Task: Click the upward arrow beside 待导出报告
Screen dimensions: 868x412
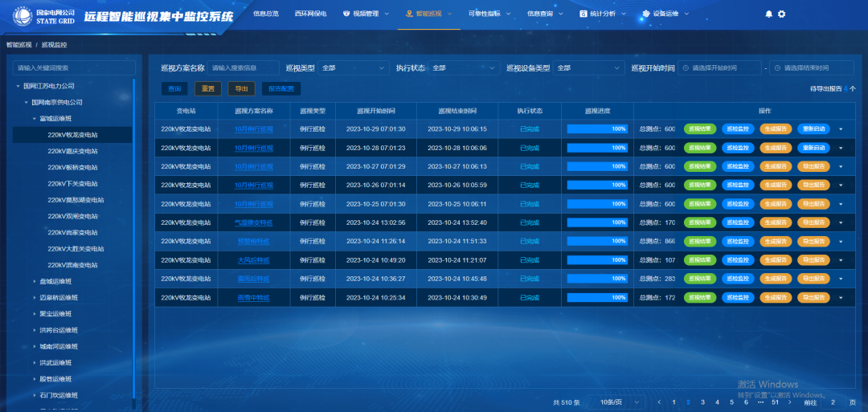Action: coord(852,89)
